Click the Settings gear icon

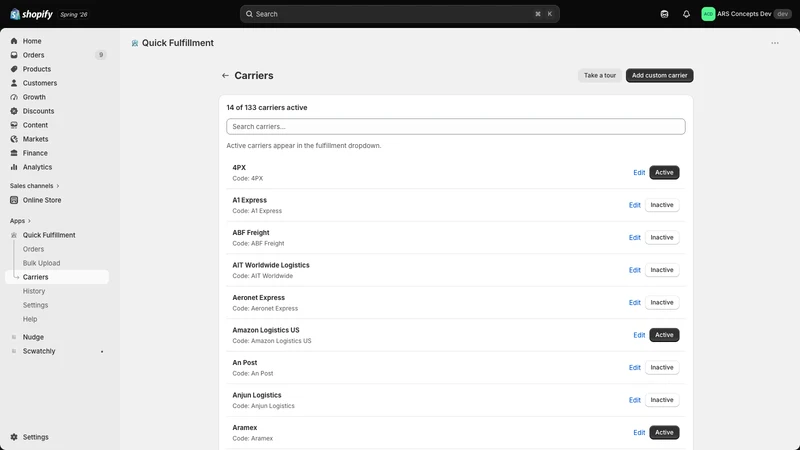coord(14,437)
